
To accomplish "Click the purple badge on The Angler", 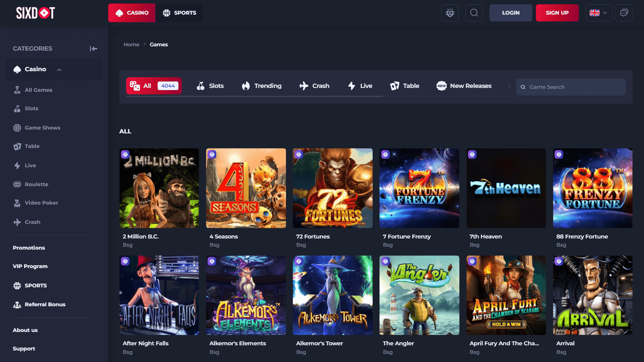I will click(386, 261).
